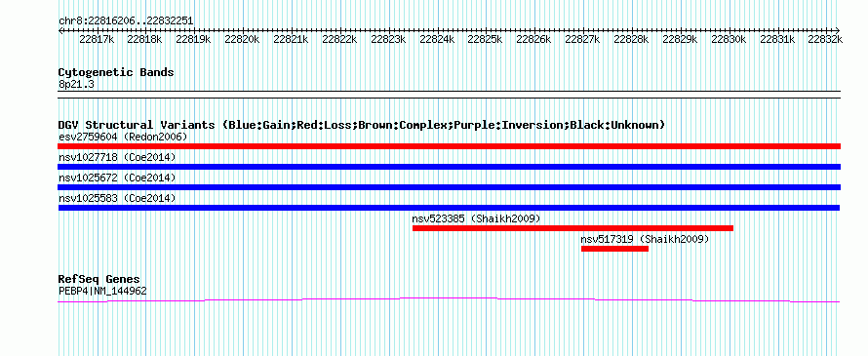
Task: Click the nsv1025583 blue gain bar
Action: tap(449, 208)
